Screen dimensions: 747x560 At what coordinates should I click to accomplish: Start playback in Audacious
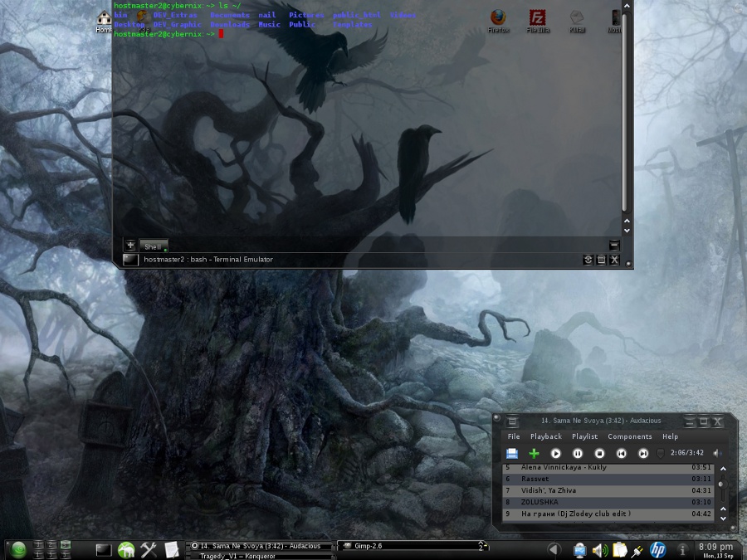[x=556, y=453]
